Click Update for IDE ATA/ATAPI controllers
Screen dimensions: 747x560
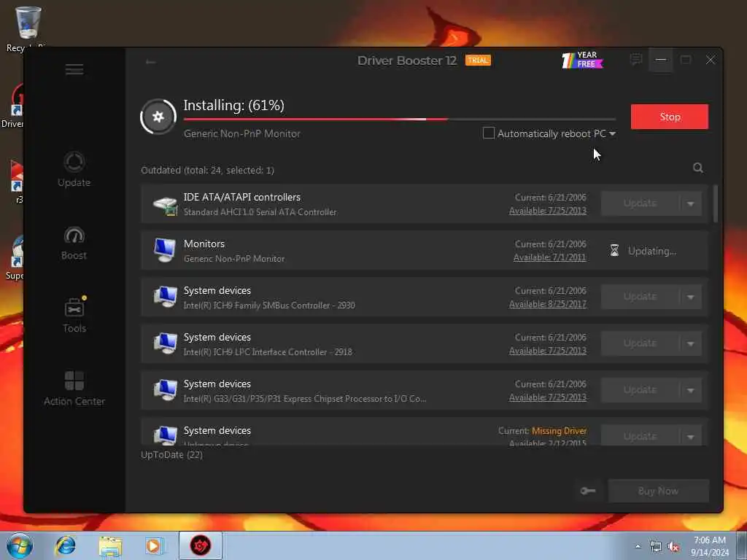[640, 204]
